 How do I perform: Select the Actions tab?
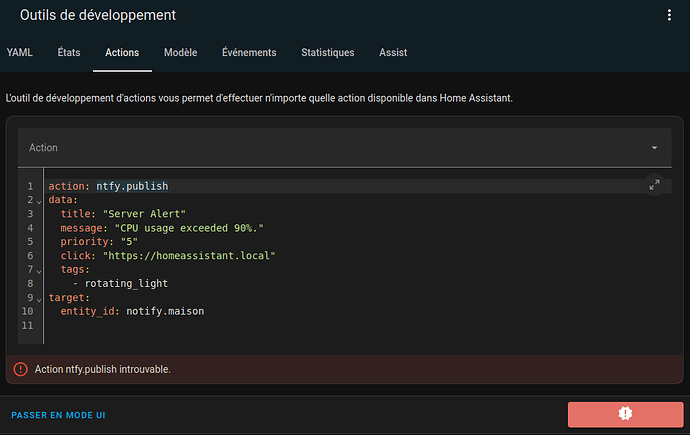[x=122, y=53]
